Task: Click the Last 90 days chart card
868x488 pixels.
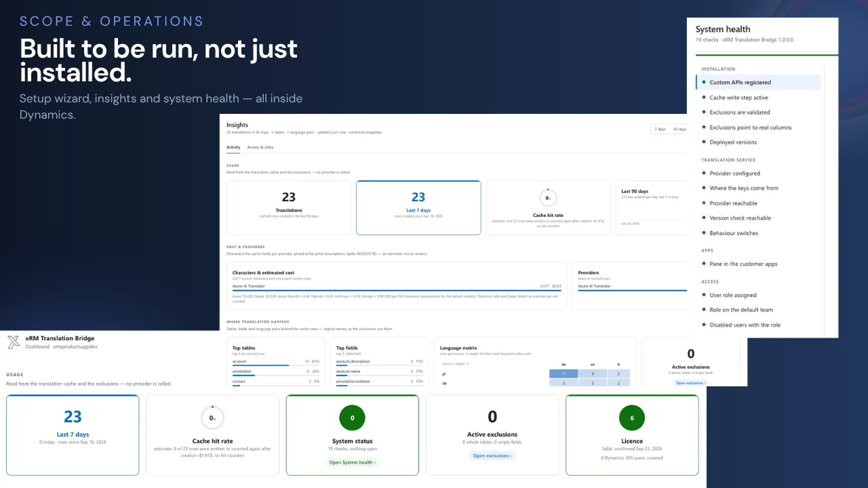Action: pyautogui.click(x=651, y=207)
